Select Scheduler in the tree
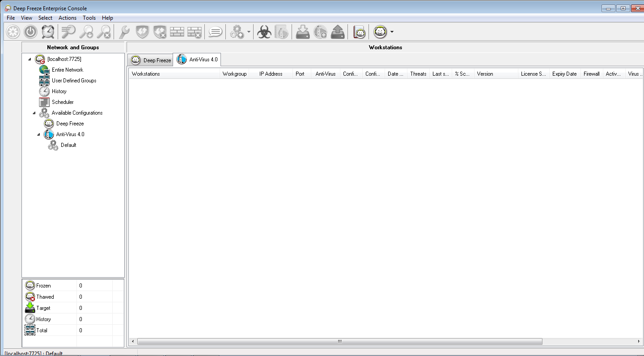The height and width of the screenshot is (356, 644). (63, 102)
